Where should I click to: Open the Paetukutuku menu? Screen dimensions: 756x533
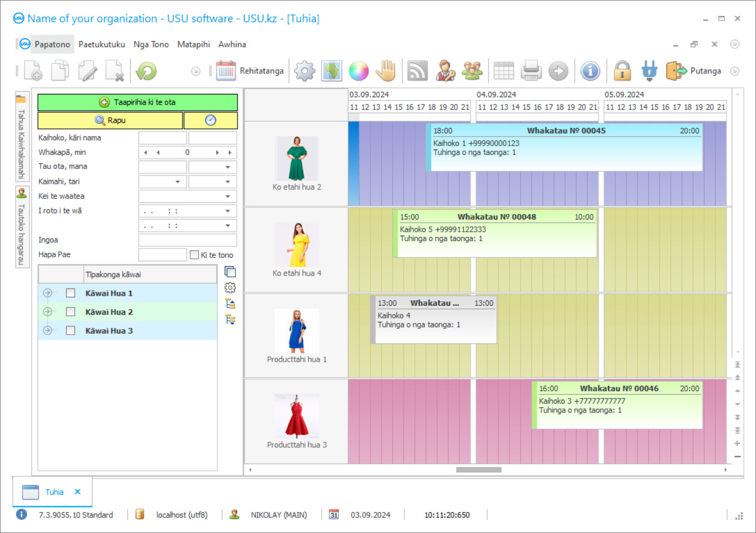pos(102,44)
